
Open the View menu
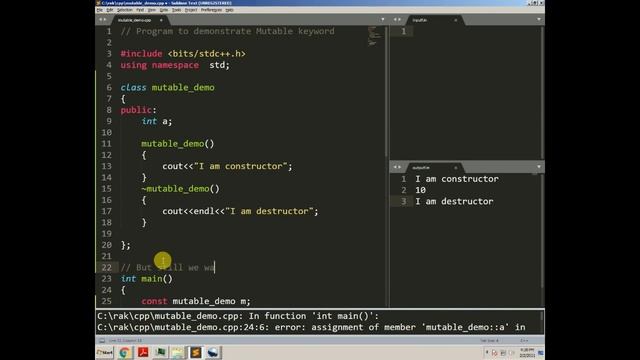(x=152, y=10)
